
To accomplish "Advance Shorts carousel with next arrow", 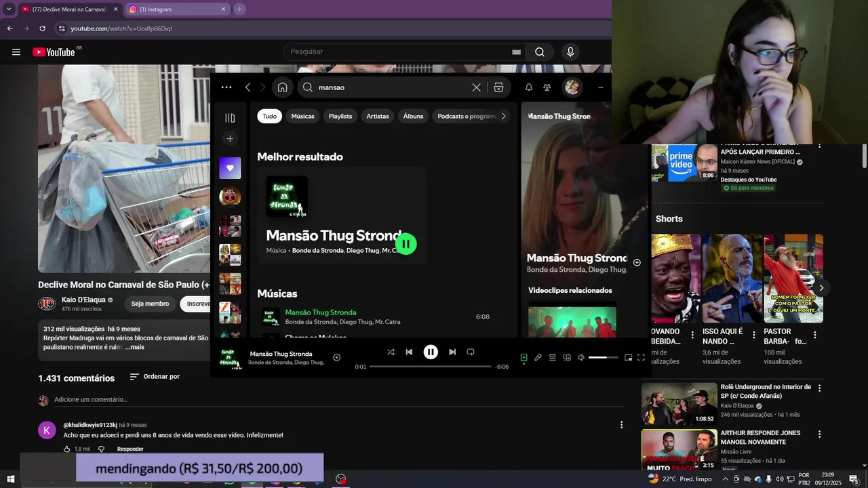I will pos(821,288).
